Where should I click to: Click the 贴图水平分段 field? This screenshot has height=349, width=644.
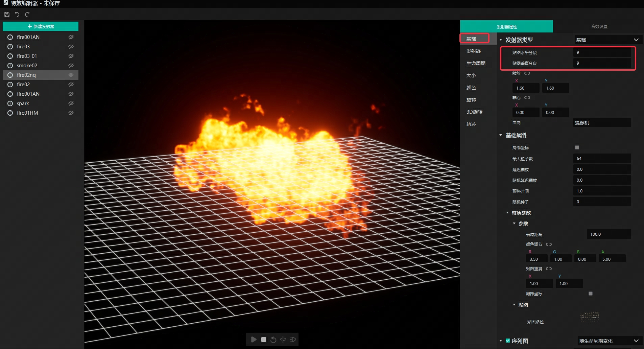(x=602, y=52)
